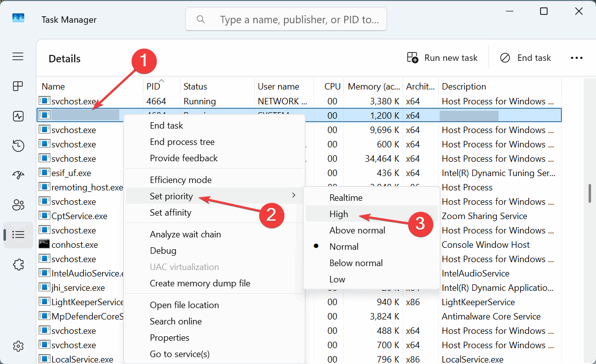The width and height of the screenshot is (596, 364).
Task: Select the IntelAudioService description cell
Action: click(x=475, y=273)
